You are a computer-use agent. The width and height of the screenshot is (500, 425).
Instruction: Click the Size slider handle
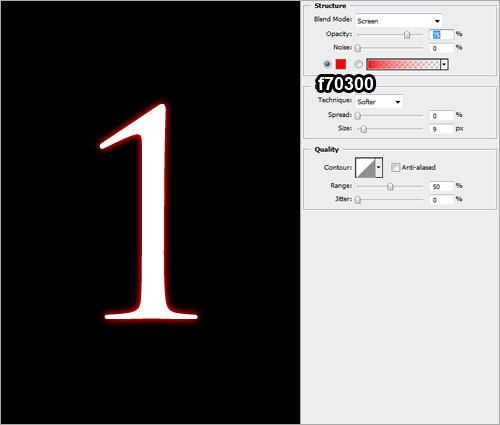tap(364, 129)
